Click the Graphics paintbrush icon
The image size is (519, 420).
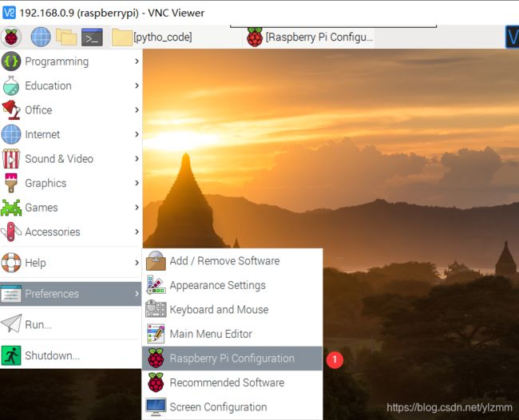click(11, 183)
